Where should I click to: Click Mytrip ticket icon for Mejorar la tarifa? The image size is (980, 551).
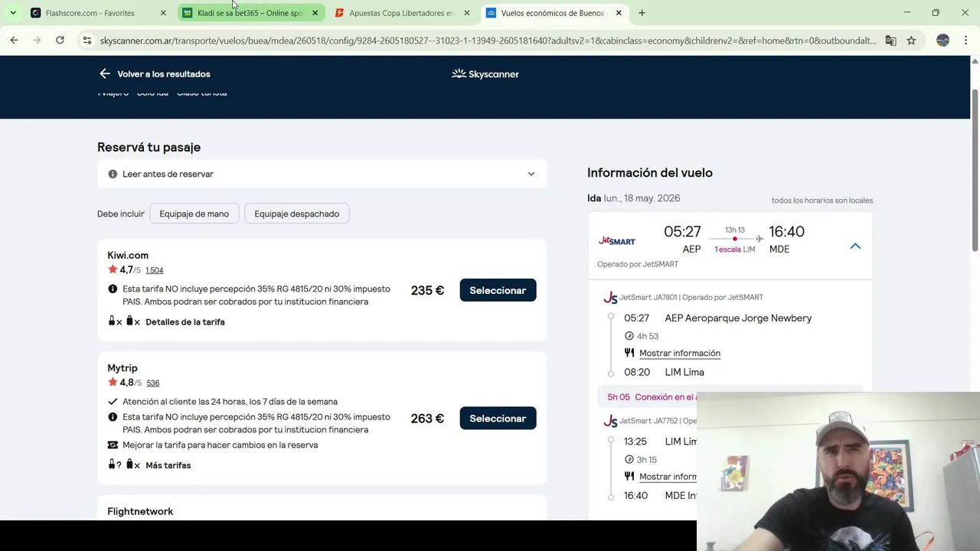pos(113,445)
